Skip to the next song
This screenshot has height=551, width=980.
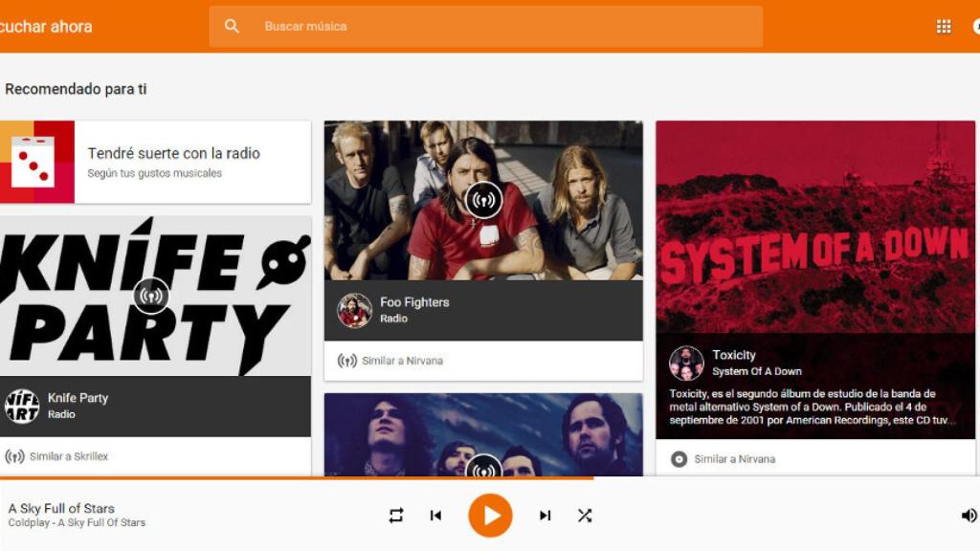(545, 515)
